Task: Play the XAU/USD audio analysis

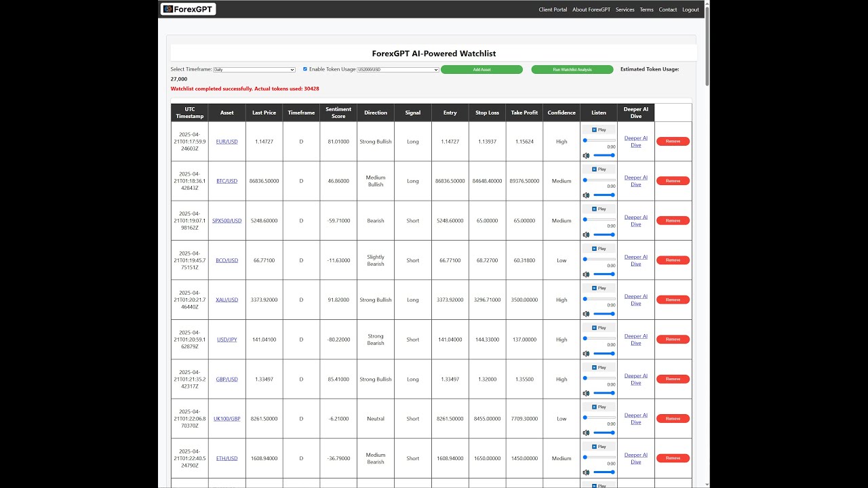Action: click(x=599, y=288)
